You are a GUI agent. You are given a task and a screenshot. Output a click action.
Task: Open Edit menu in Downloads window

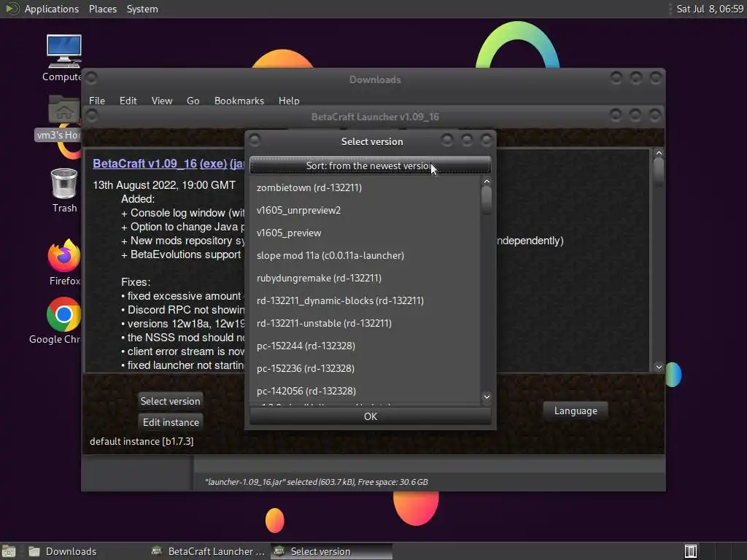[128, 101]
